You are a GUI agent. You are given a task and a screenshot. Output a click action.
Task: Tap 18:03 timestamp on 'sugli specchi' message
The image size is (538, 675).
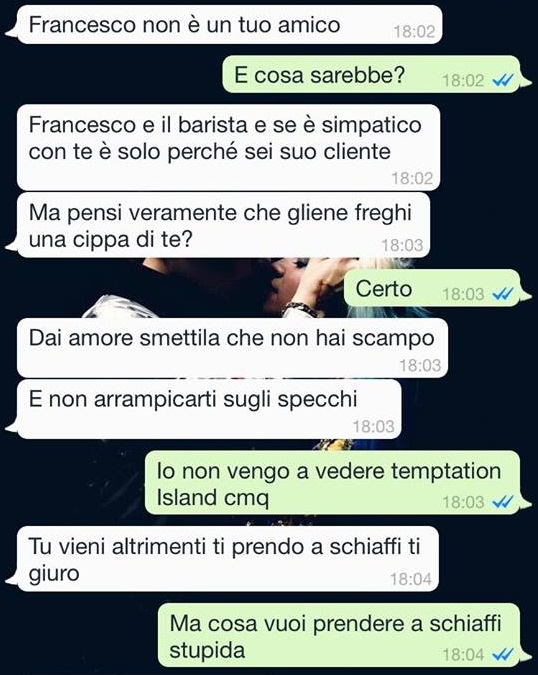pos(374,427)
